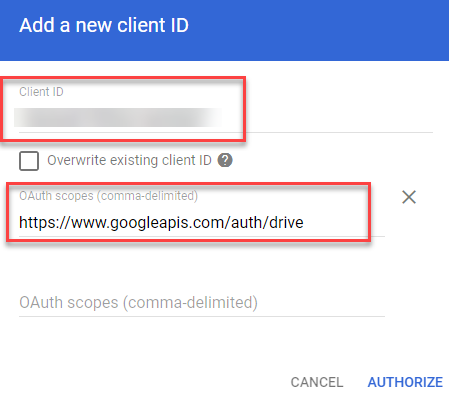Screen dimensions: 449x402
Task: Open the help icon beside Overwrite existing client ID
Action: [225, 160]
